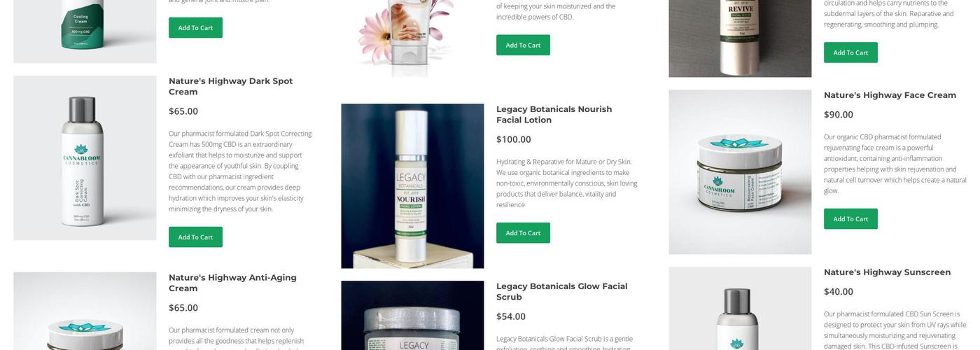Screen dimensions: 980x350
Task: Click Add To Cart below "incredible powers of CBD"
Action: 523,45
